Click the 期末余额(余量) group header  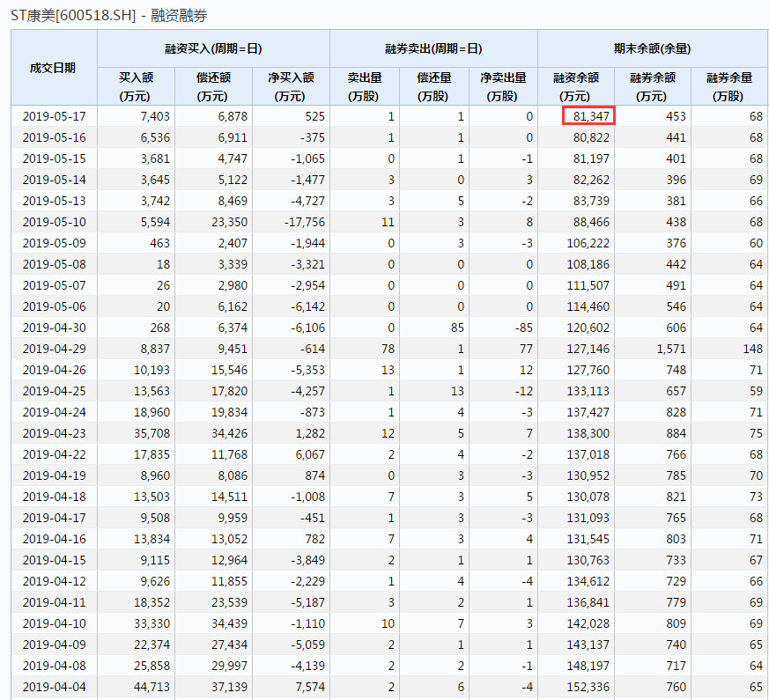pyautogui.click(x=653, y=49)
